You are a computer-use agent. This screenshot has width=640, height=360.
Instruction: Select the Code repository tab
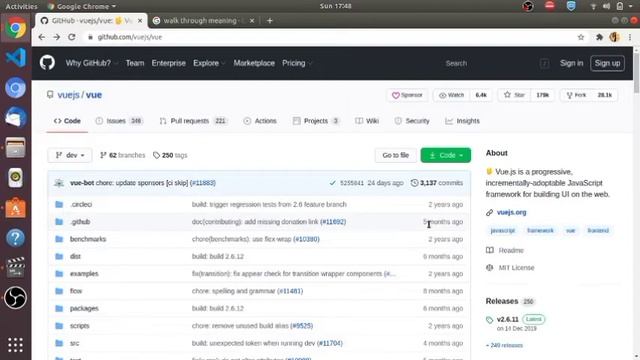67,121
